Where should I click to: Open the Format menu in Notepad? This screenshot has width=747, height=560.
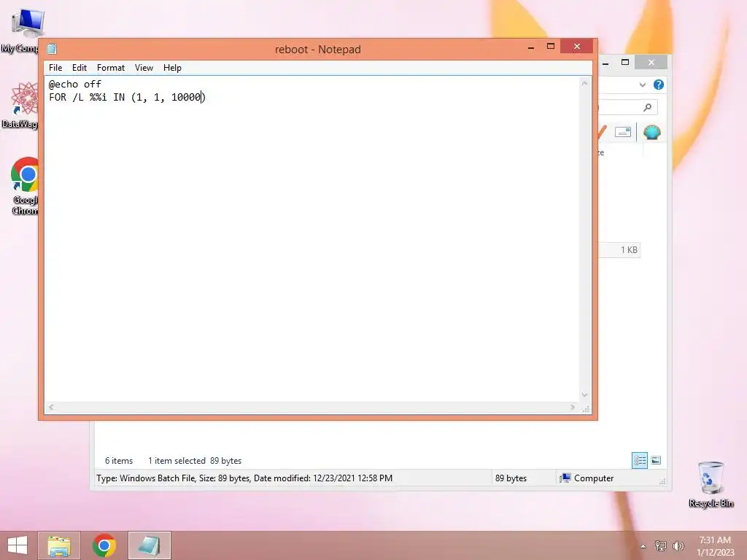pos(111,68)
